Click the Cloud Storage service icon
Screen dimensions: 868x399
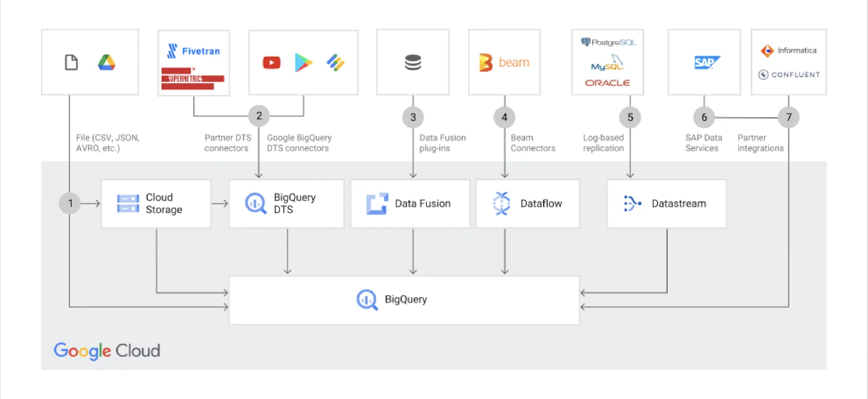click(x=128, y=204)
